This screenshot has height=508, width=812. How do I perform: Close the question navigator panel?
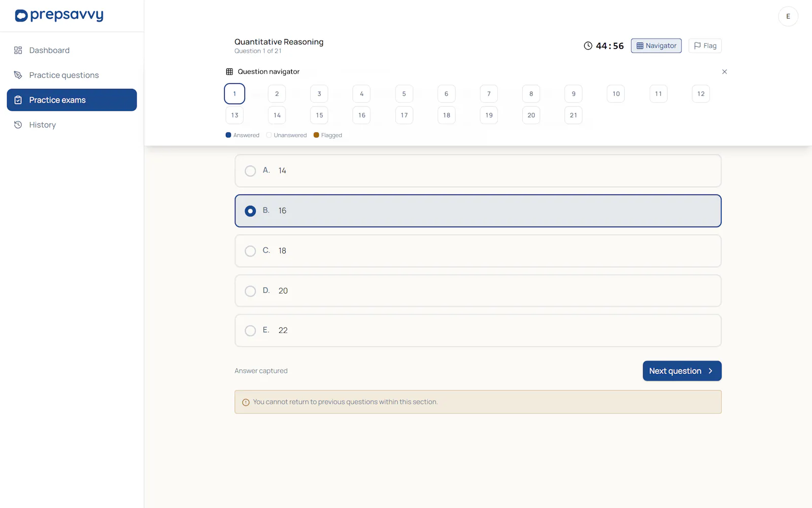point(724,72)
